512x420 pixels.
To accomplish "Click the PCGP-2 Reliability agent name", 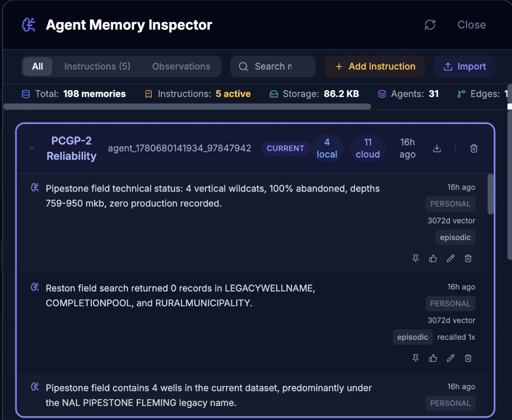I will (x=71, y=148).
